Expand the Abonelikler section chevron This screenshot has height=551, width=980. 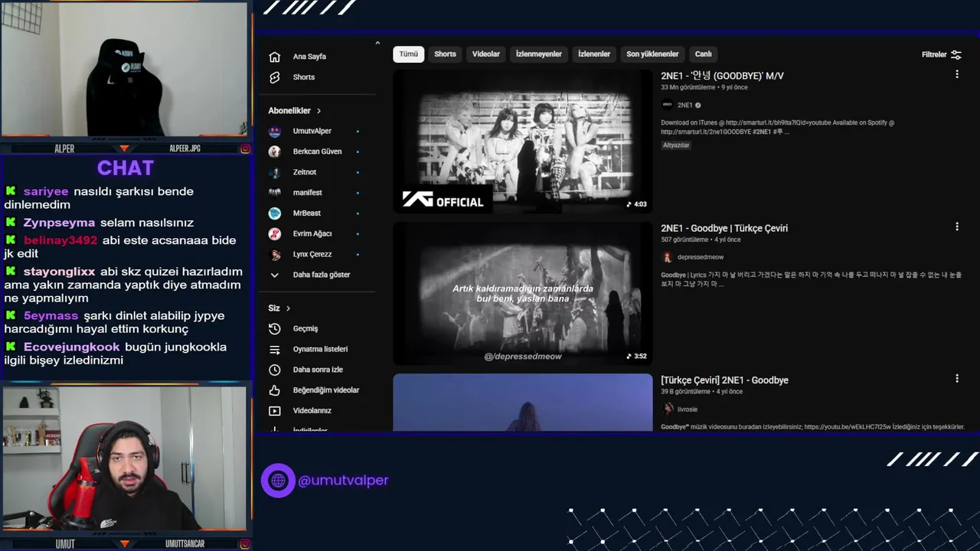319,111
